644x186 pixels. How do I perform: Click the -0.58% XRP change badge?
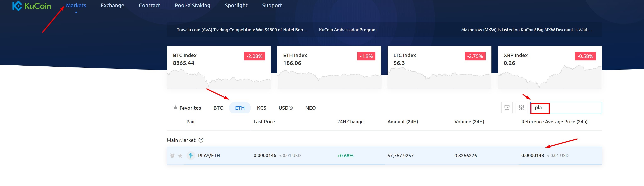(x=585, y=56)
